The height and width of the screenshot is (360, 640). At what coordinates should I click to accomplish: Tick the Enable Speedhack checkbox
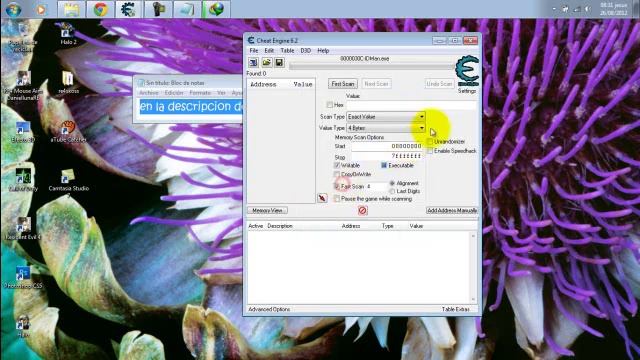click(x=430, y=151)
